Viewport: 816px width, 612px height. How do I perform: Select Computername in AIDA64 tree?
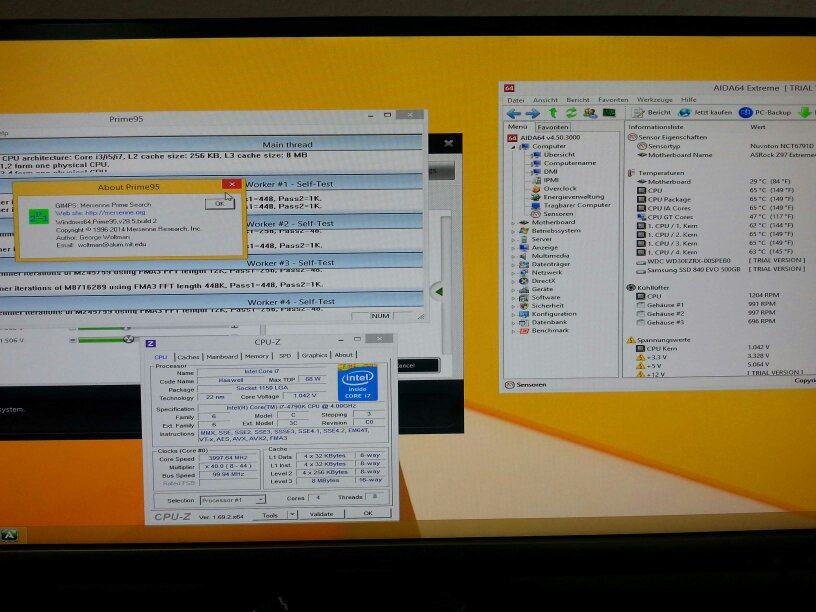[563, 163]
